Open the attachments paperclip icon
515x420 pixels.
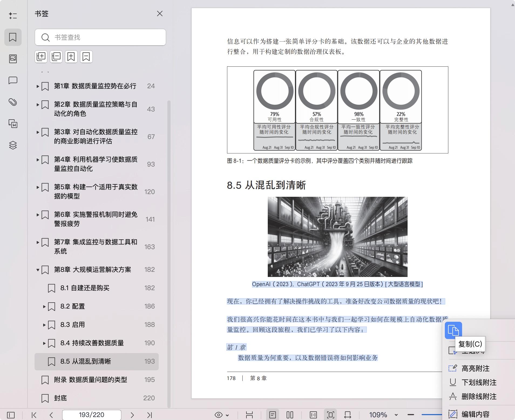13,102
